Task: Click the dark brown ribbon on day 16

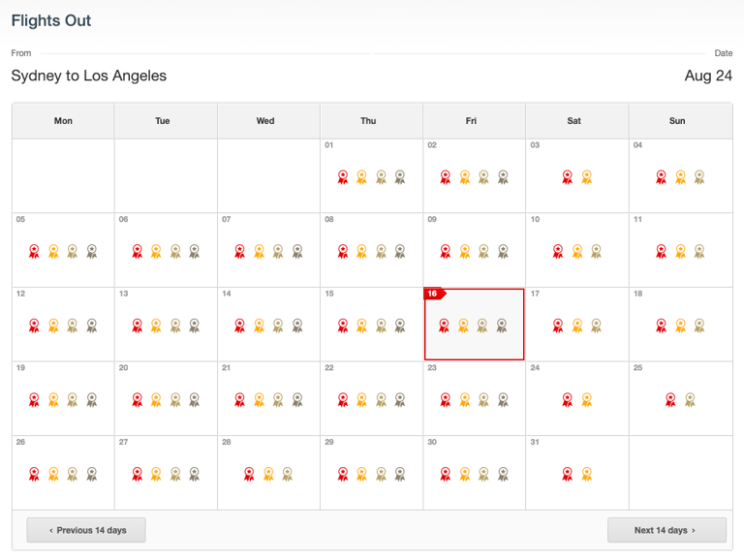Action: coord(502,326)
